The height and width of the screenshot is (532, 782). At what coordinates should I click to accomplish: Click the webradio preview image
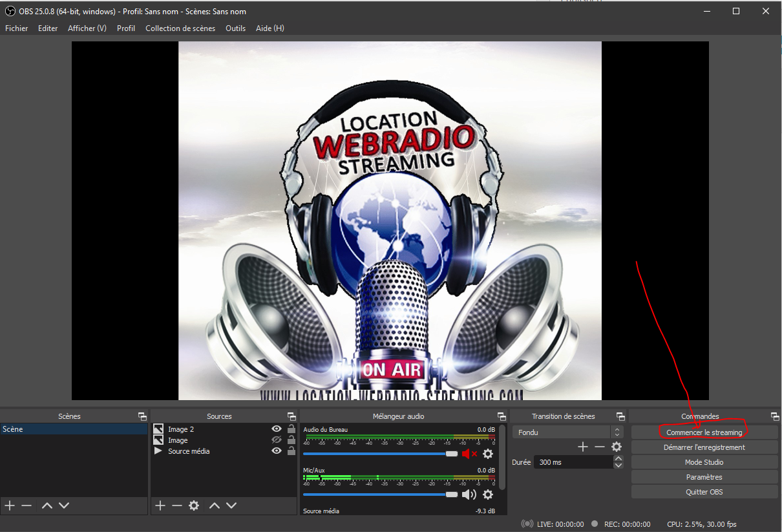pos(390,221)
